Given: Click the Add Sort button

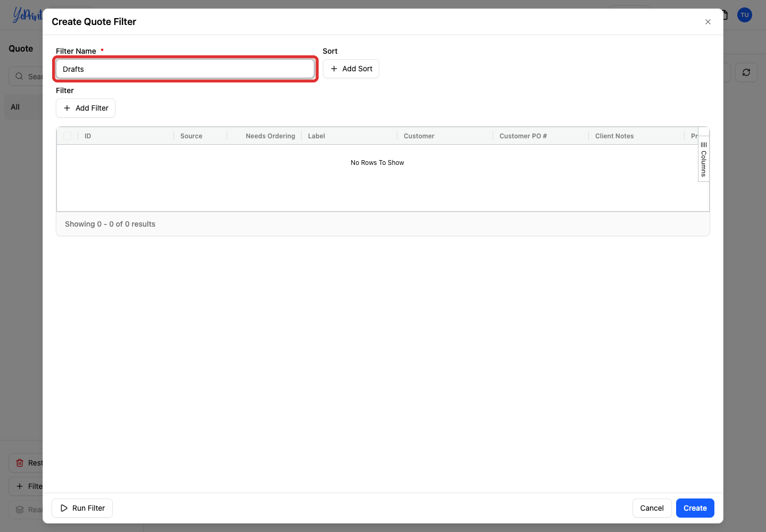Looking at the screenshot, I should click(351, 69).
